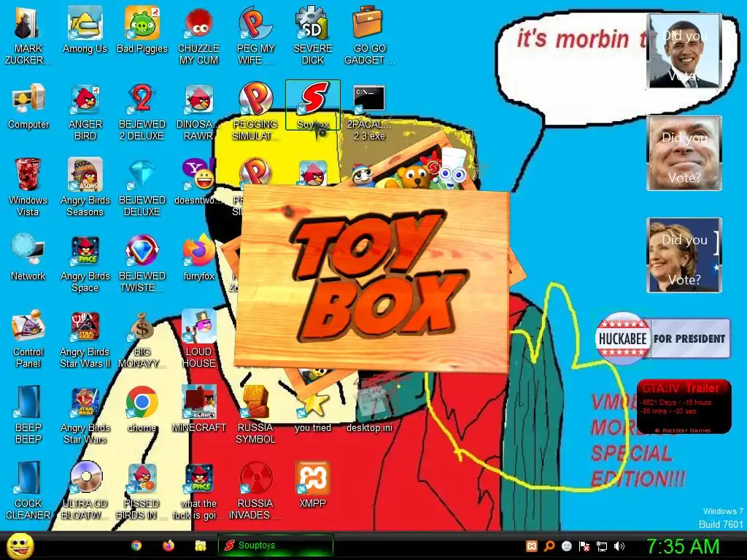
Task: Click the Hillary Did you Vote gadget
Action: (x=684, y=254)
